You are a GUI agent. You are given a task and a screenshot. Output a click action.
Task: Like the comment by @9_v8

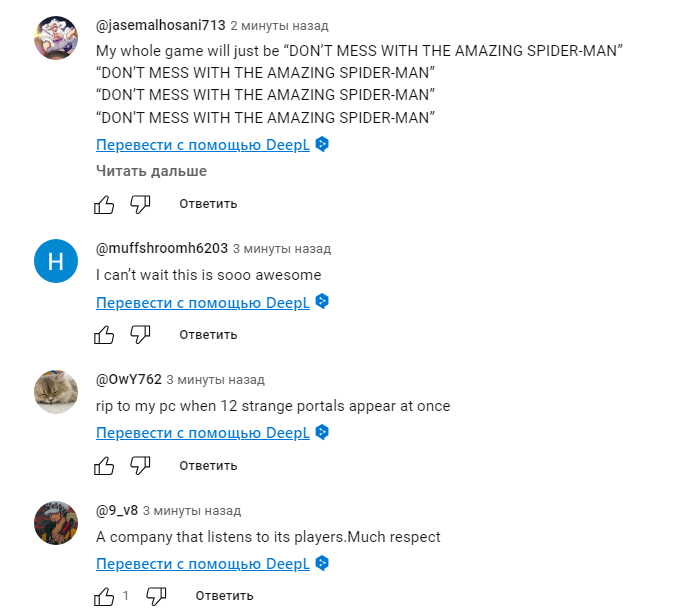point(104,596)
